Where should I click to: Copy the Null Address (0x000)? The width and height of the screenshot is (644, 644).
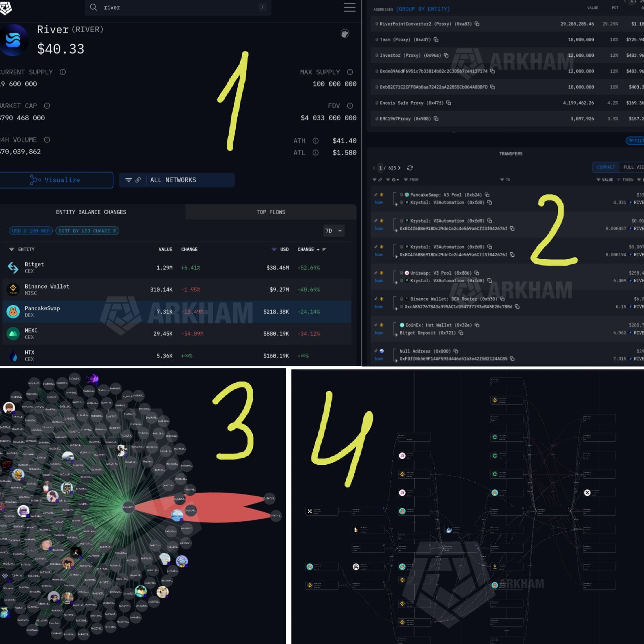pos(456,351)
